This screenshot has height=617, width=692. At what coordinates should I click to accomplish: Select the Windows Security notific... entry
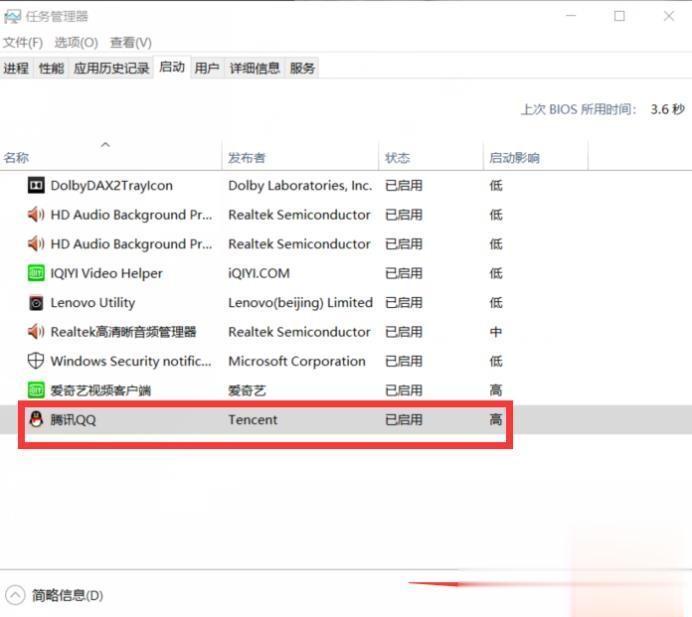[x=131, y=361]
